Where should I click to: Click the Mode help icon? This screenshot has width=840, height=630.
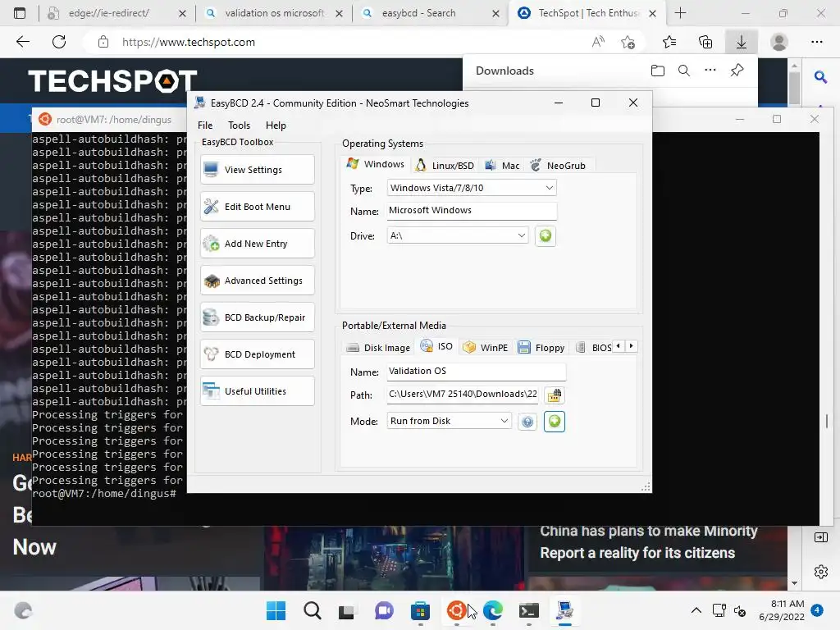pos(527,422)
